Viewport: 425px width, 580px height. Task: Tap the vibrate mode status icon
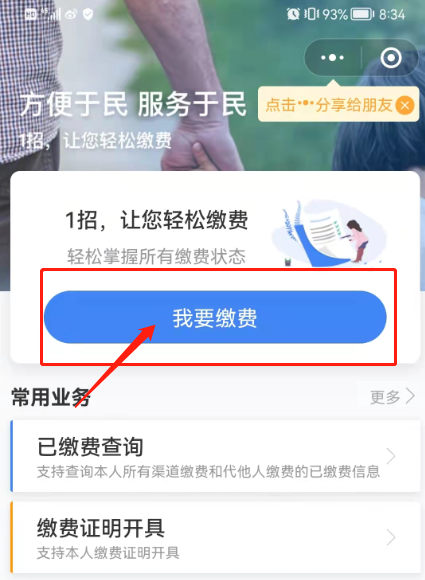(311, 14)
